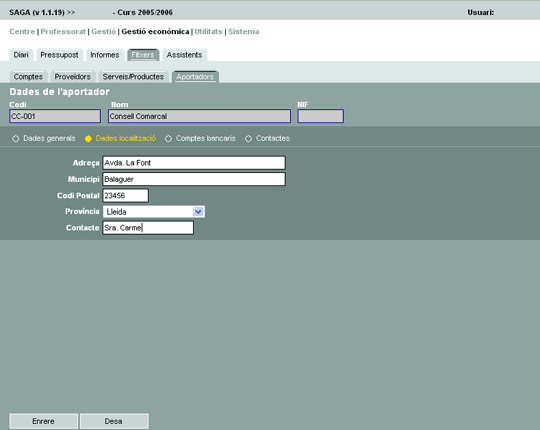Select the Dades localització radio option
Image resolution: width=540 pixels, height=430 pixels.
coord(88,139)
